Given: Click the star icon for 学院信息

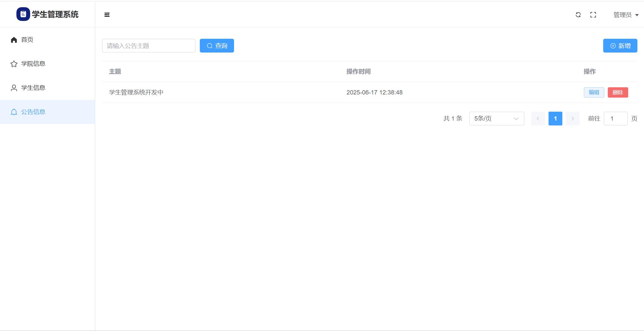Looking at the screenshot, I should 14,64.
